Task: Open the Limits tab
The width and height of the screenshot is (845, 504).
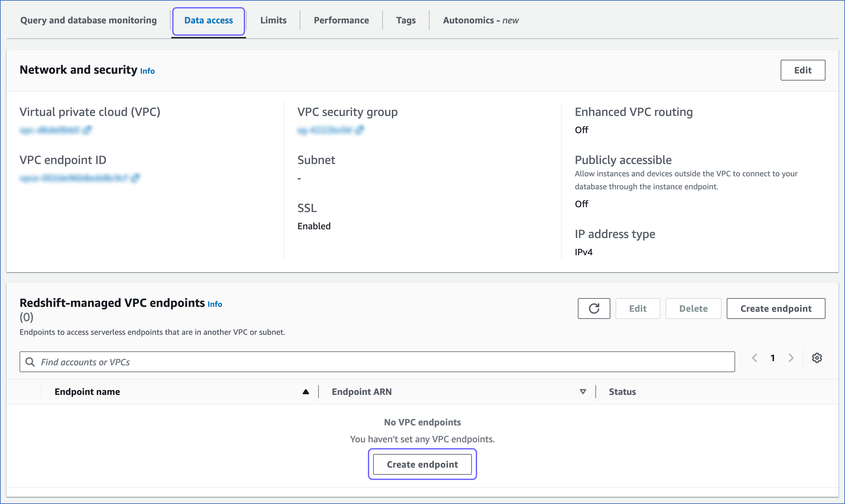Action: (x=273, y=20)
